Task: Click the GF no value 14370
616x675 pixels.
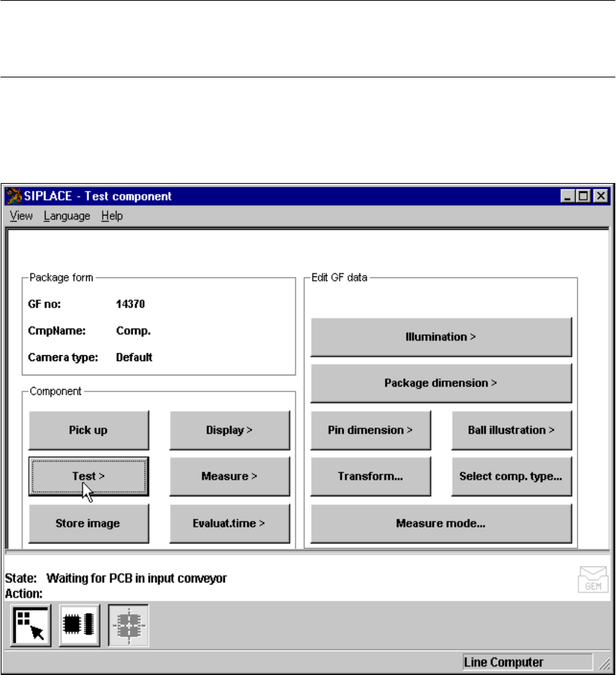Action: click(x=130, y=304)
